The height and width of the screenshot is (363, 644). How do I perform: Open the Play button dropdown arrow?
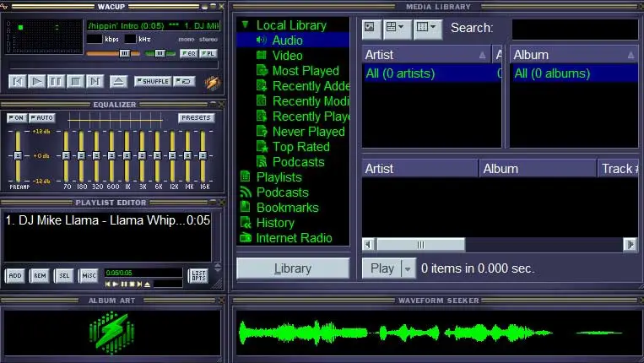pos(409,268)
